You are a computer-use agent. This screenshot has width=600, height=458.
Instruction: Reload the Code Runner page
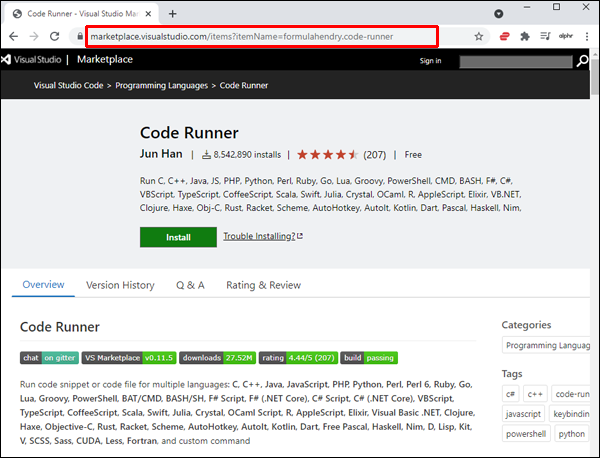click(55, 36)
